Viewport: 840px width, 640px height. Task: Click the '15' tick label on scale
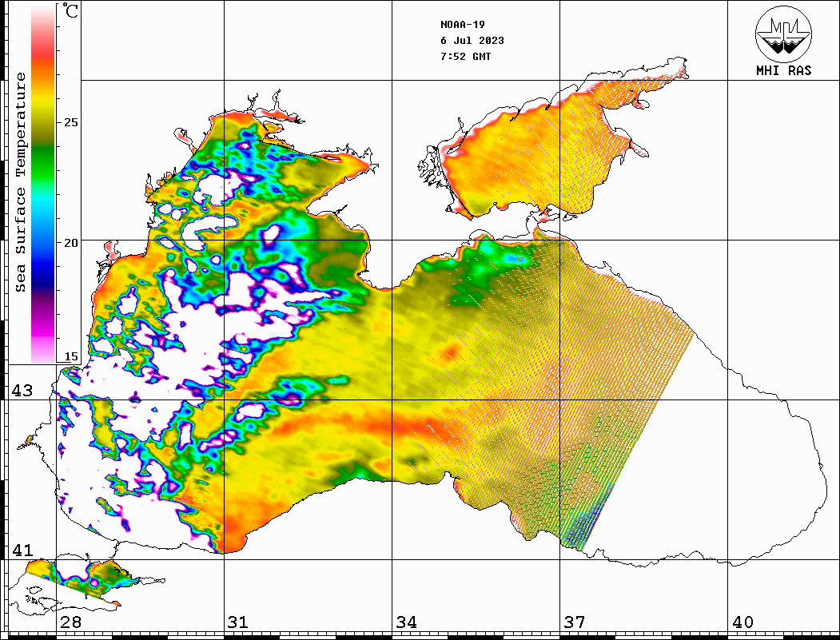click(x=71, y=356)
